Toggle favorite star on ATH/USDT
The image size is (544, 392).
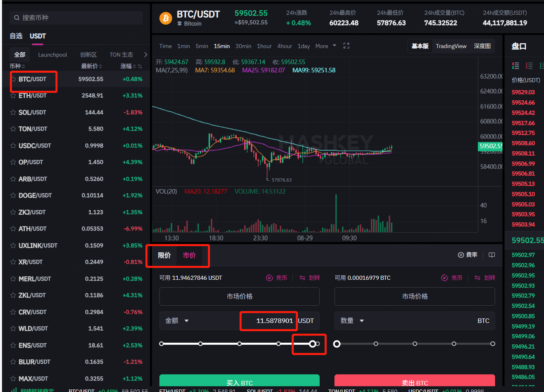[x=14, y=229]
